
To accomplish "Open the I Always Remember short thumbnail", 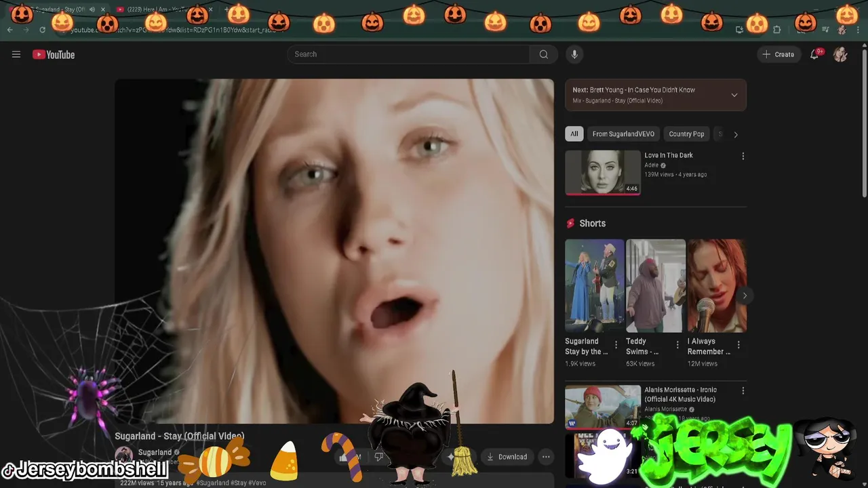I will [717, 285].
